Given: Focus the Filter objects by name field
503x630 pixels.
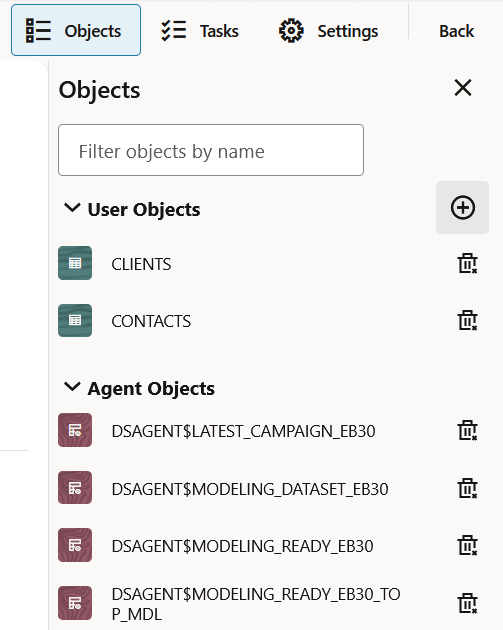Looking at the screenshot, I should [211, 150].
